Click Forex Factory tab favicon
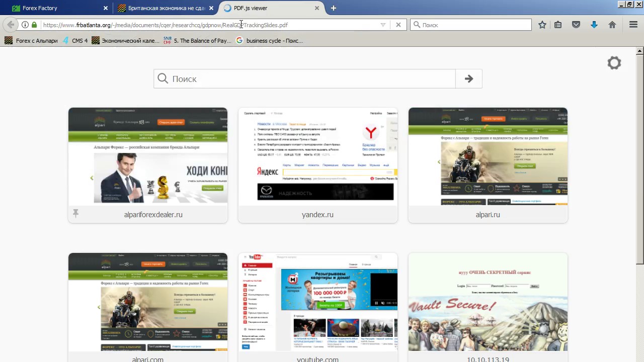 pos(16,8)
